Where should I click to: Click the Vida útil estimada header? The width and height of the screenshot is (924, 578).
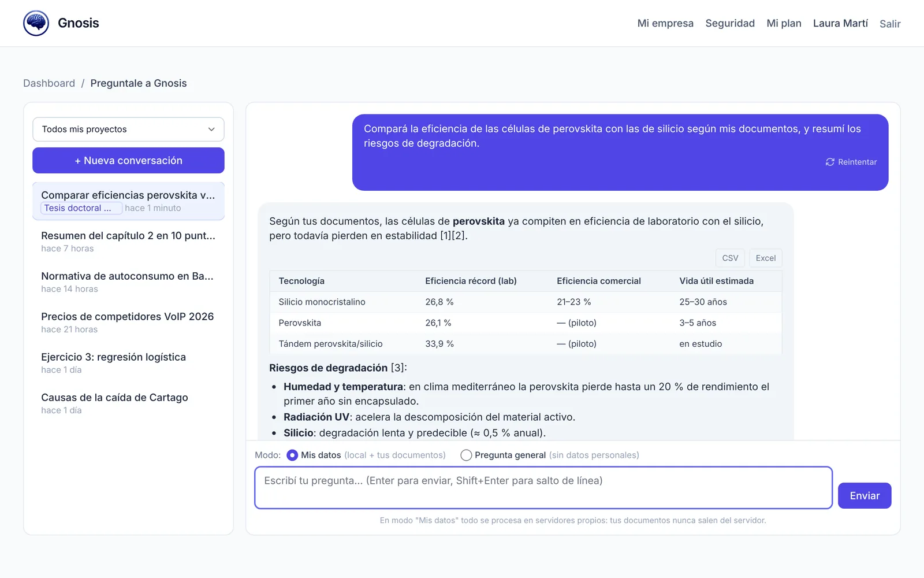pyautogui.click(x=716, y=281)
